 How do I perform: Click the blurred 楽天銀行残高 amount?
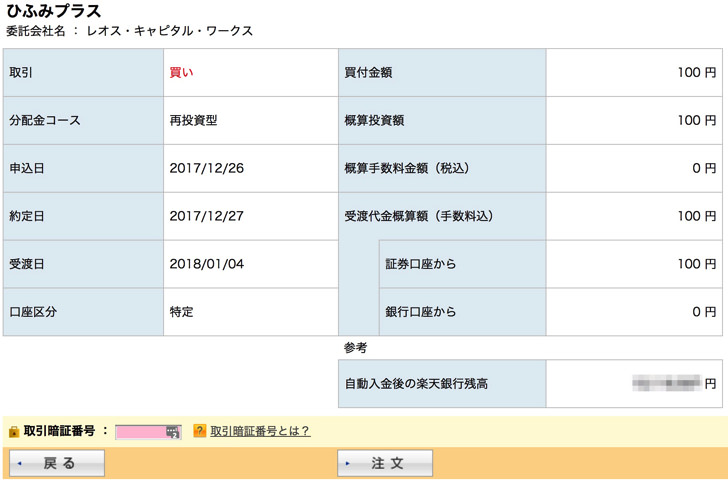pos(667,383)
